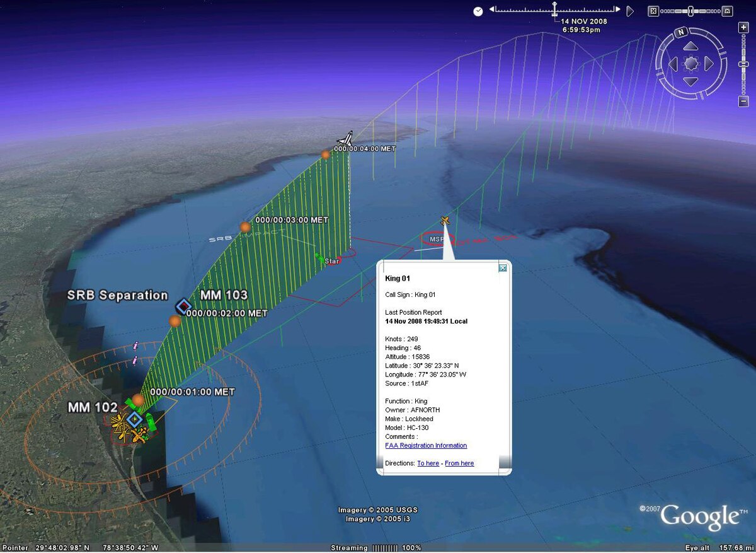Image resolution: width=756 pixels, height=553 pixels.
Task: Click the zoom out minus button
Action: click(x=743, y=102)
